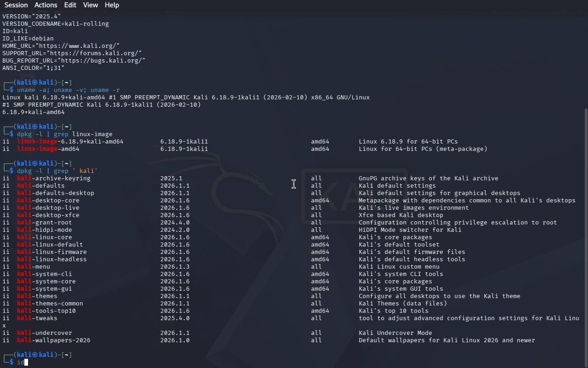This screenshot has height=368, width=588.
Task: Open the Help menu
Action: pos(112,5)
